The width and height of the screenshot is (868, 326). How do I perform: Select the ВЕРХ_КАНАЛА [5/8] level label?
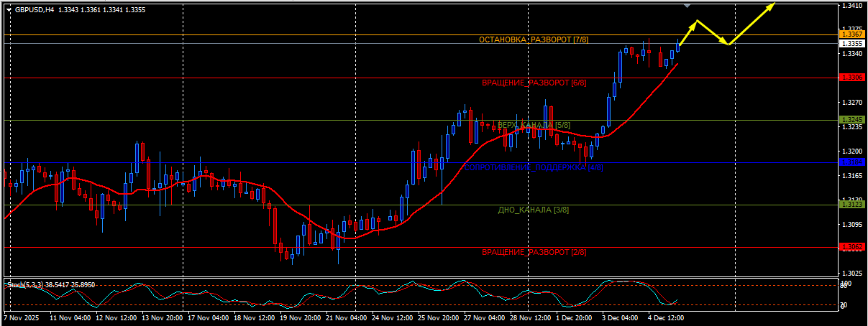tap(534, 126)
